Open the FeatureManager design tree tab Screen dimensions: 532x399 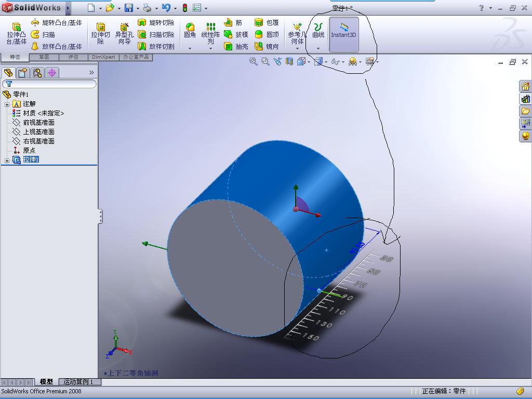(x=8, y=73)
